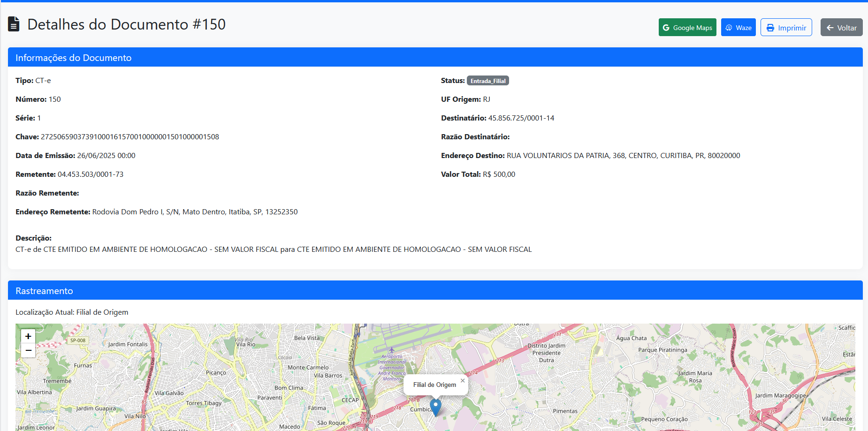868x431 pixels.
Task: Zoom in using the map plus control
Action: 28,336
